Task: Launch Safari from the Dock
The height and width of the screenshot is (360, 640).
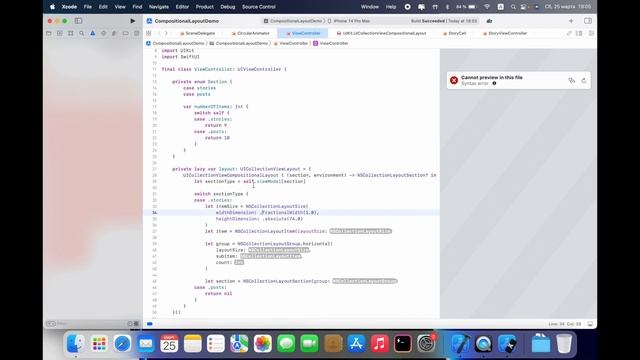Action: click(x=122, y=343)
